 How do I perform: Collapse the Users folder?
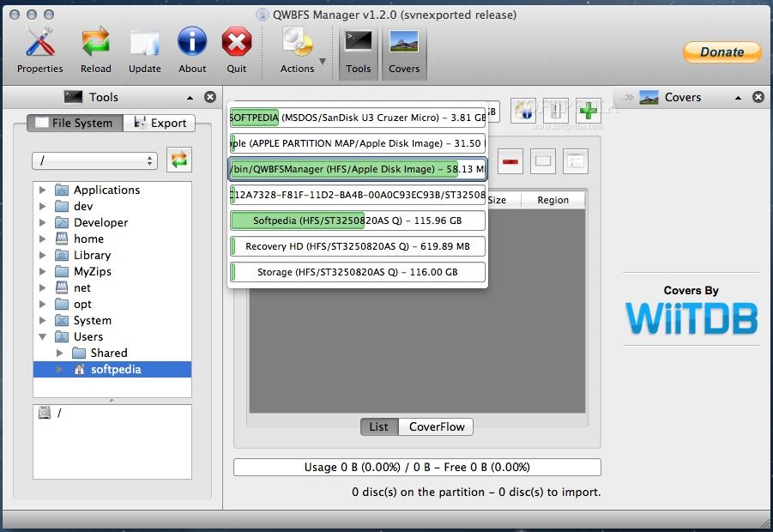(42, 336)
